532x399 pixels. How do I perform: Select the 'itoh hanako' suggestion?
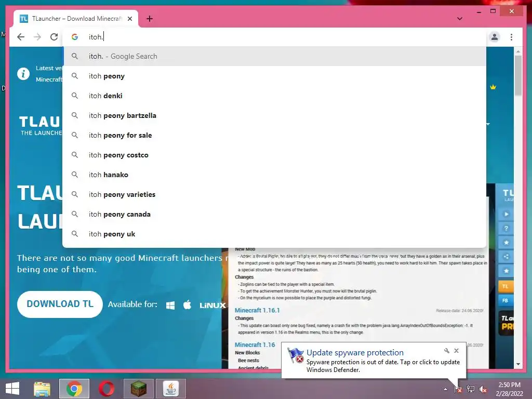click(x=275, y=175)
